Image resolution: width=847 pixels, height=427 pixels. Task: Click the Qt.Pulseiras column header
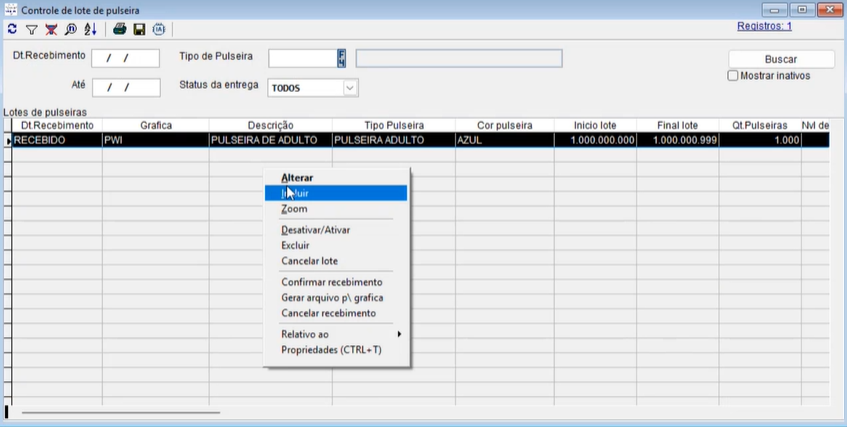click(x=759, y=125)
